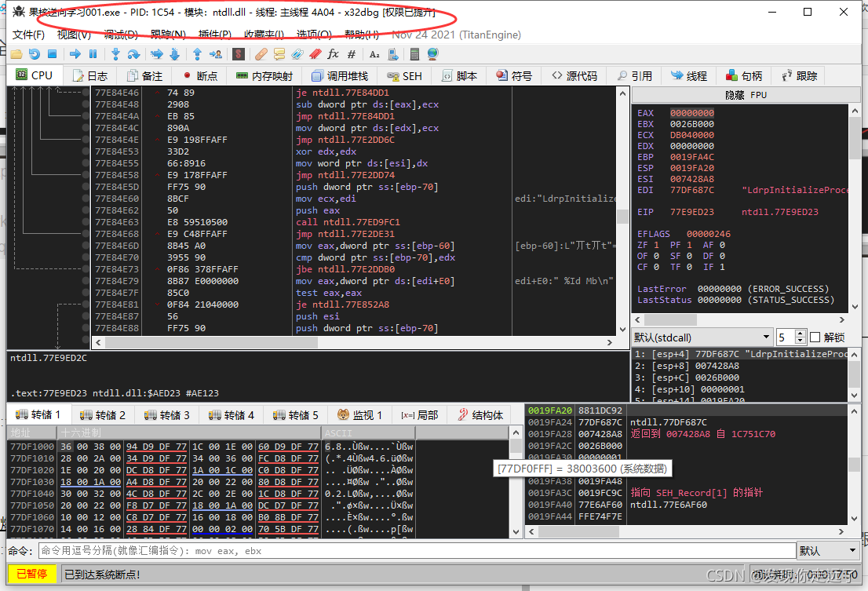Viewport: 868px width, 591px height.
Task: Focus the 命令 command input field
Action: tap(417, 551)
